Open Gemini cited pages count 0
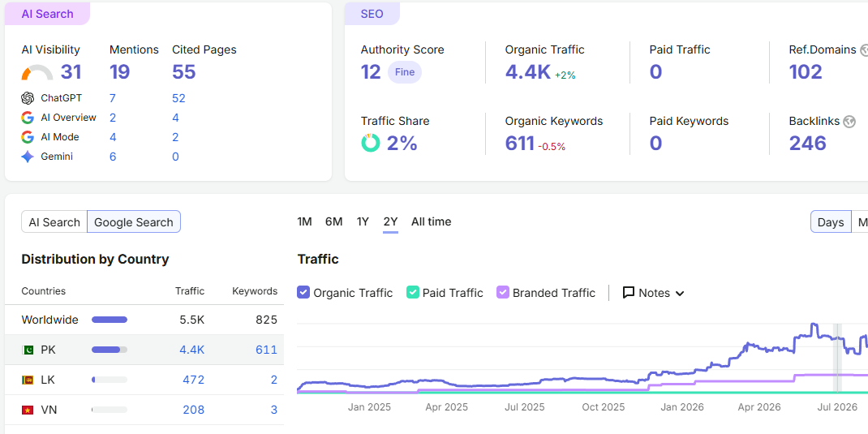This screenshot has width=868, height=434. point(175,157)
